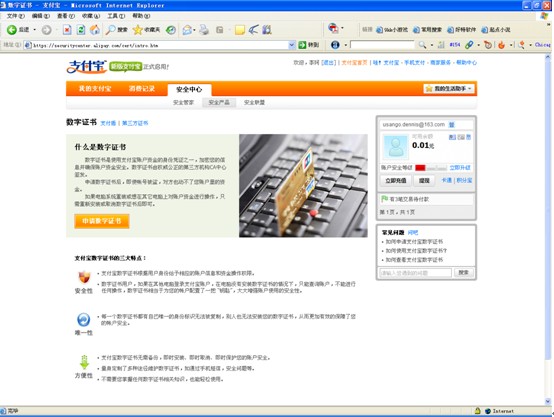Expand the Back button history arrow
Image resolution: width=554 pixels, height=417 pixels.
click(x=35, y=30)
